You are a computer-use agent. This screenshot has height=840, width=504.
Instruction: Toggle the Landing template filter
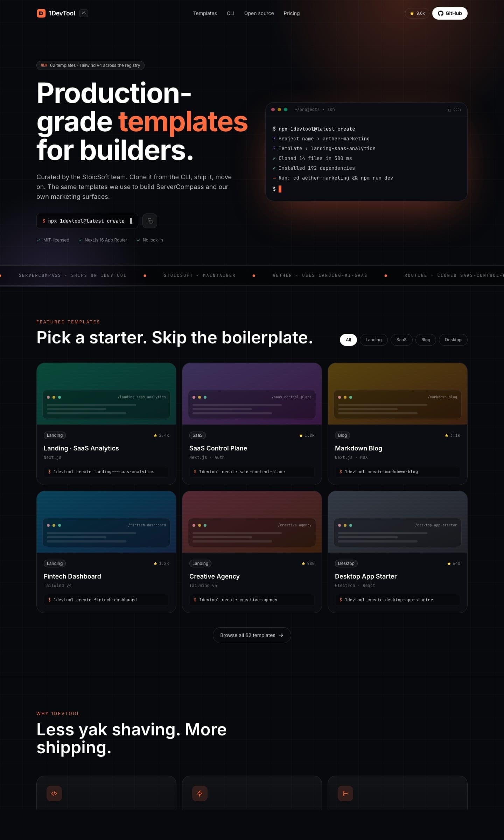click(373, 340)
